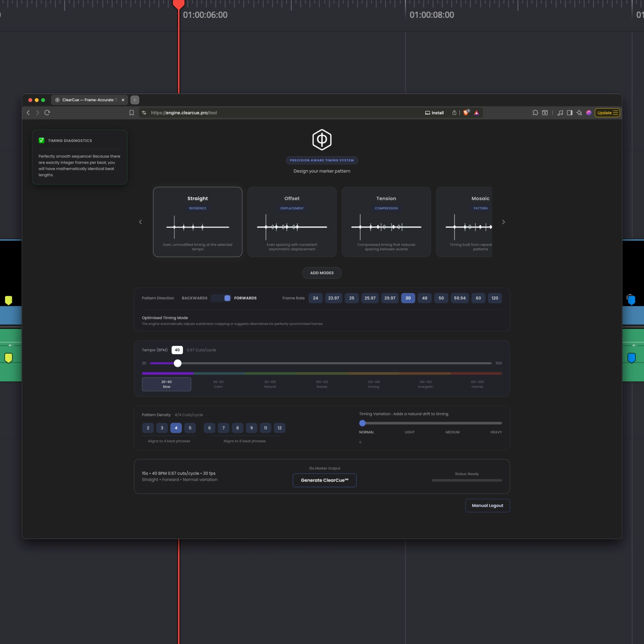Set frame rate to 29.97
This screenshot has width=644, height=644.
click(390, 298)
